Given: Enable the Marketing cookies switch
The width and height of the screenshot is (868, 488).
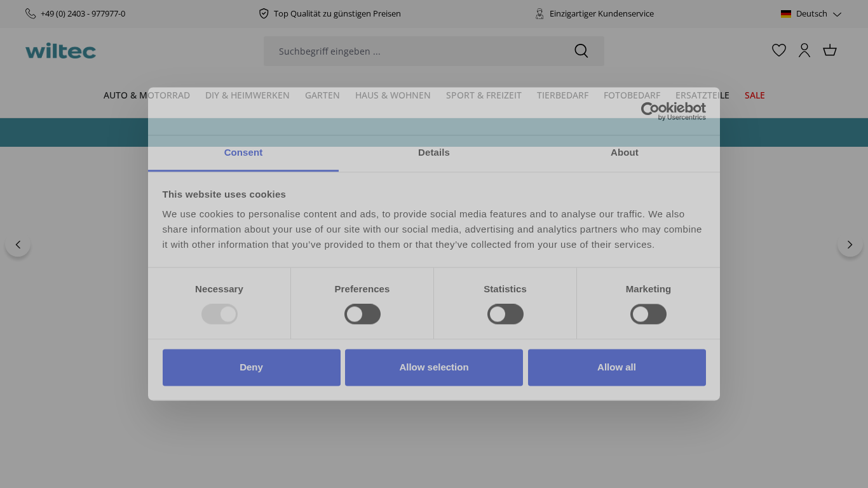Looking at the screenshot, I should coord(648,314).
